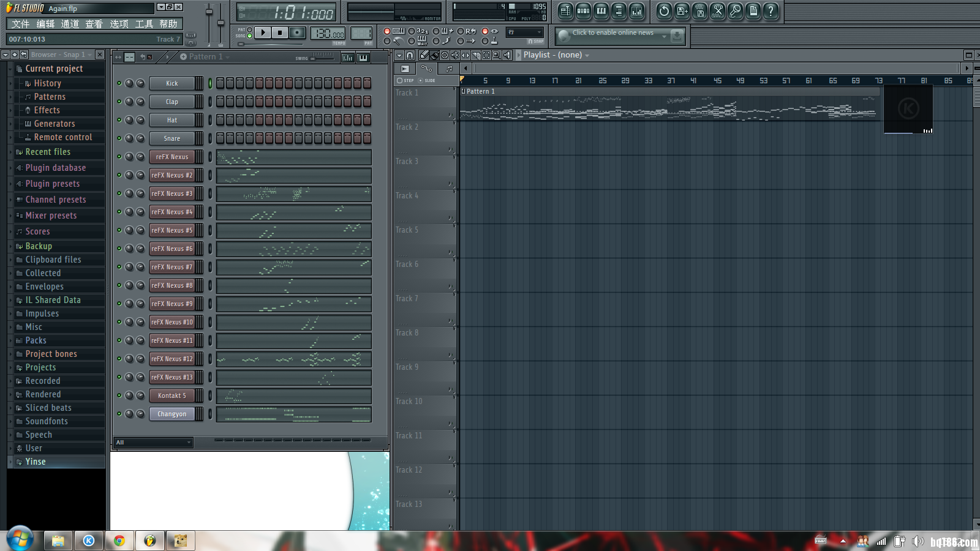Select the Slice tool in Playlist
Screen dimensions: 980x551
click(476, 55)
